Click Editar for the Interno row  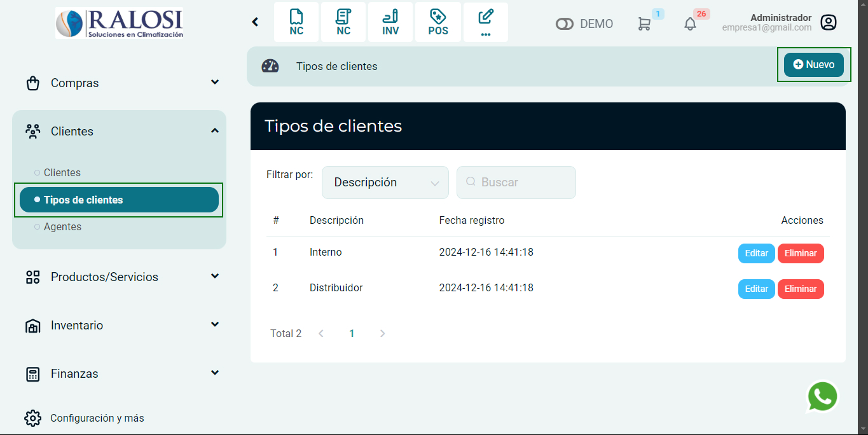click(x=756, y=253)
